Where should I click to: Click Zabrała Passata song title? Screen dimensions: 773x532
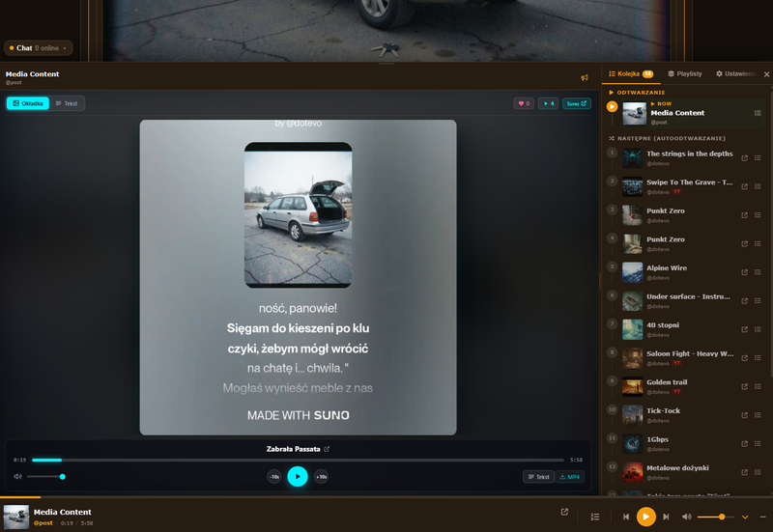click(294, 449)
